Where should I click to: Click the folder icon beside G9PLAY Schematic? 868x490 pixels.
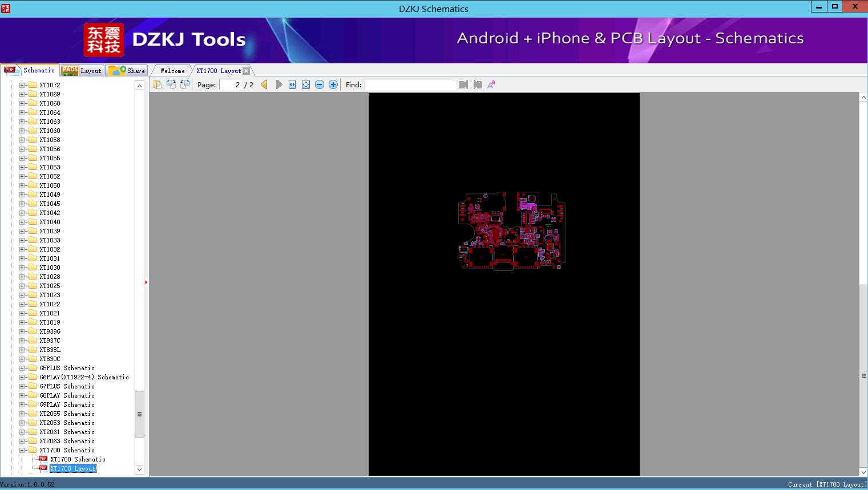click(x=33, y=404)
